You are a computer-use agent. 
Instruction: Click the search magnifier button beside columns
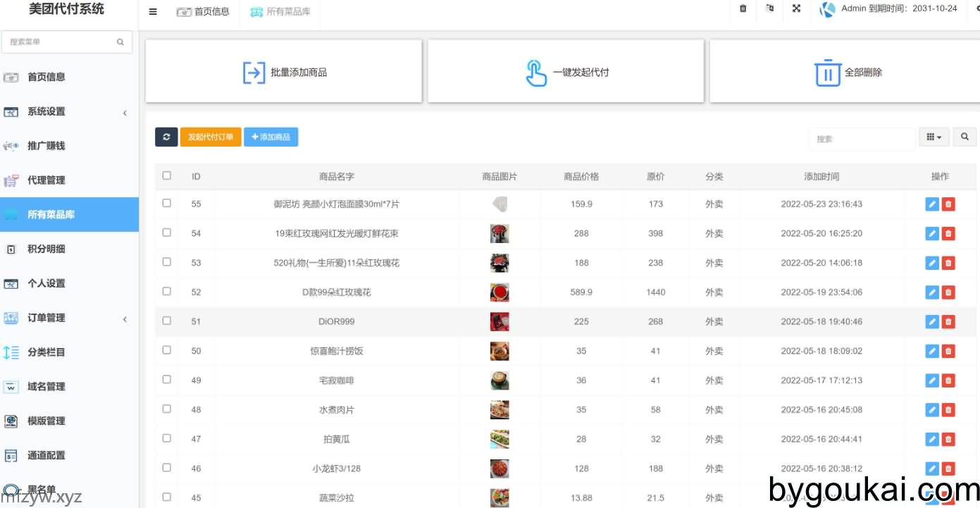coord(965,137)
